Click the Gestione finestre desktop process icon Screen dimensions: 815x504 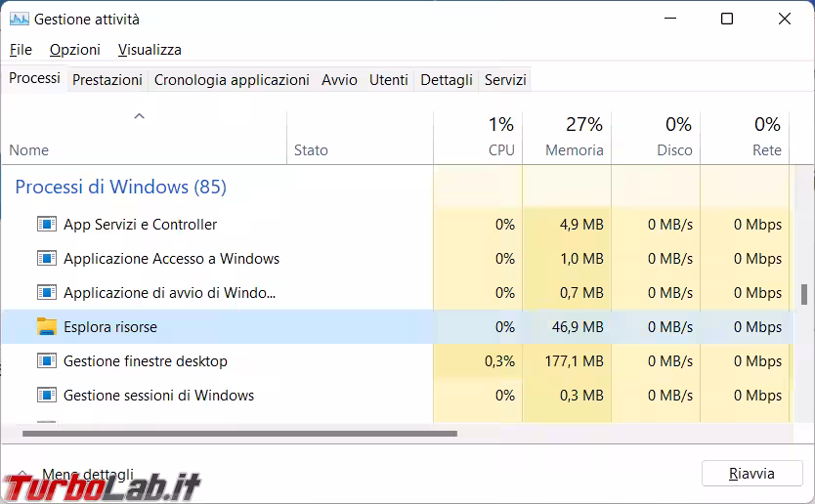(46, 361)
